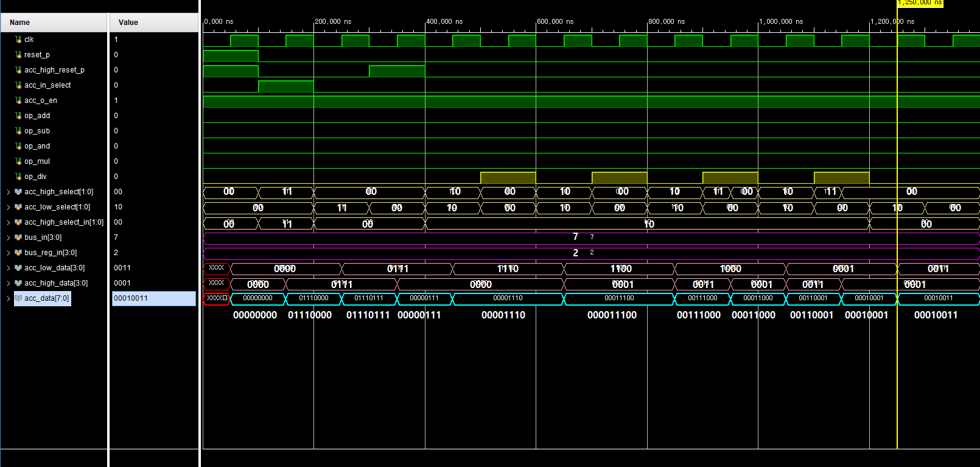Click the acc_data waveform segment 00001110
This screenshot has width=980, height=467.
pos(508,298)
